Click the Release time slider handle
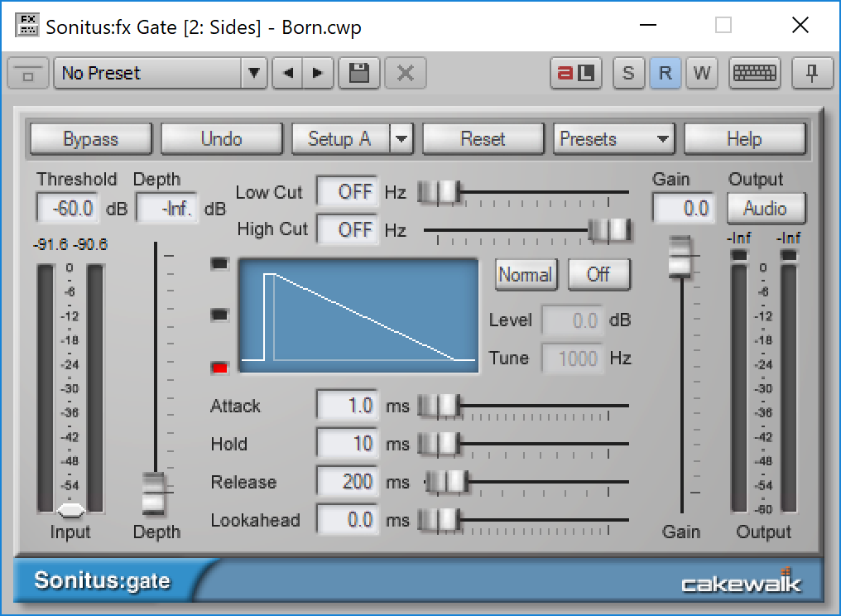The image size is (841, 616). tap(448, 482)
